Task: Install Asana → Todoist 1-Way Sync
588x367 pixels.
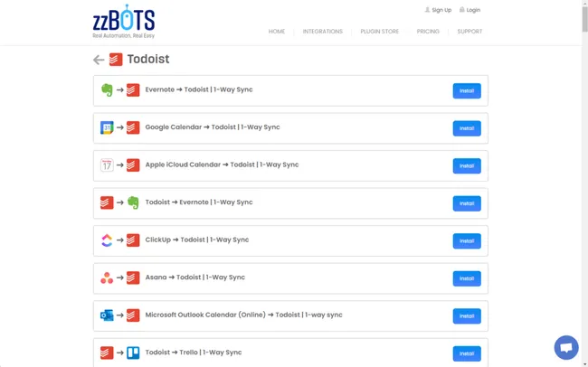Action: pos(467,278)
